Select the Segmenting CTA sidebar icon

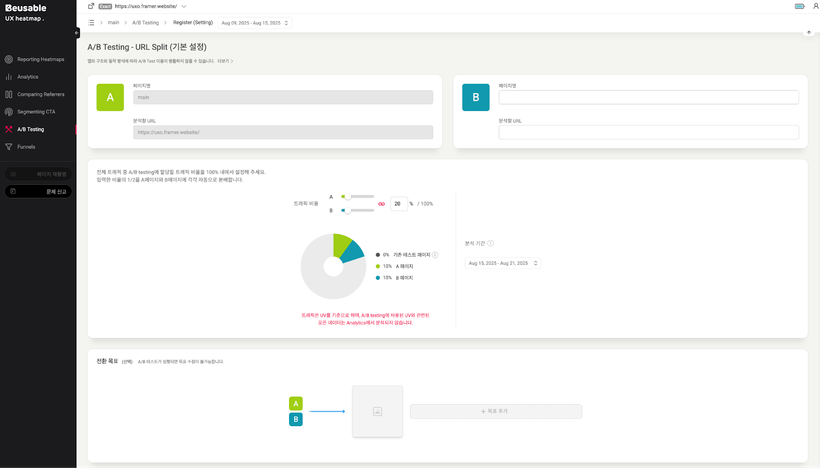[x=9, y=111]
